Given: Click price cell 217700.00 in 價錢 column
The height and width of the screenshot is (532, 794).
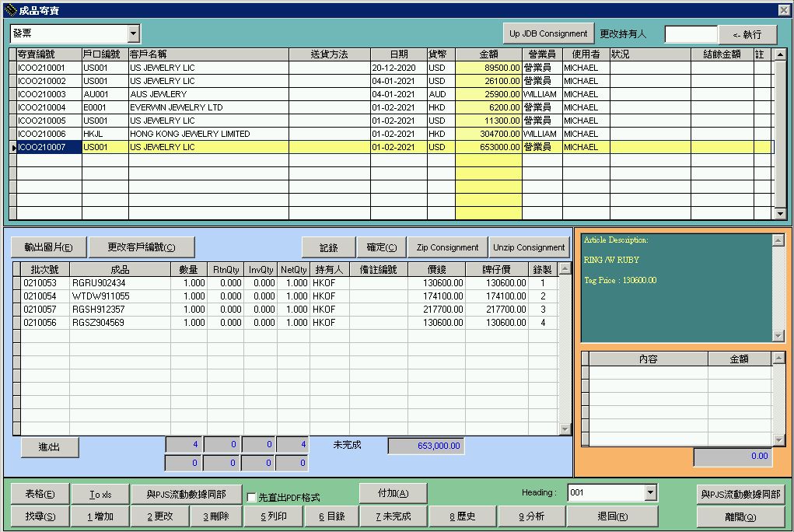Looking at the screenshot, I should point(436,309).
